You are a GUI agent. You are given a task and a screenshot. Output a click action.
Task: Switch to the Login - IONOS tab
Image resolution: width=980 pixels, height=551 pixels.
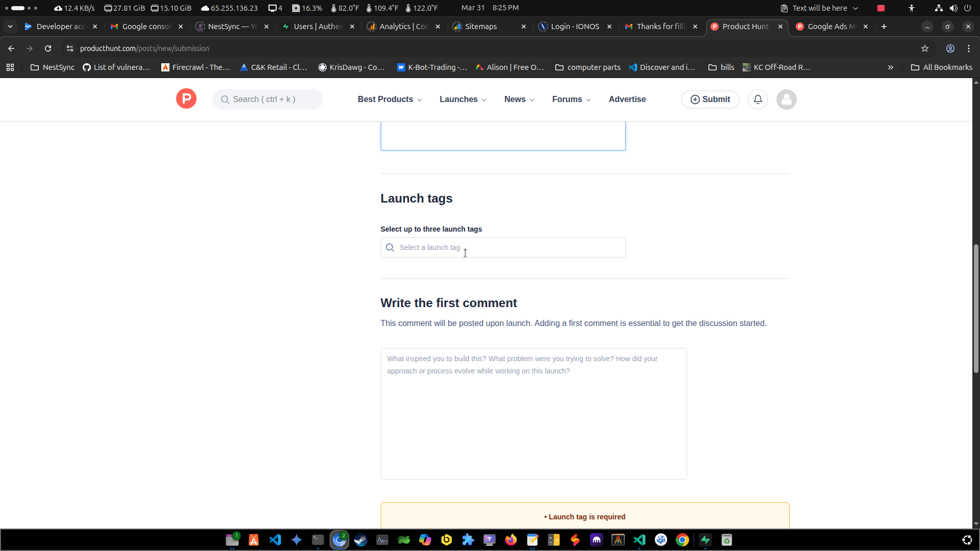tap(575, 27)
